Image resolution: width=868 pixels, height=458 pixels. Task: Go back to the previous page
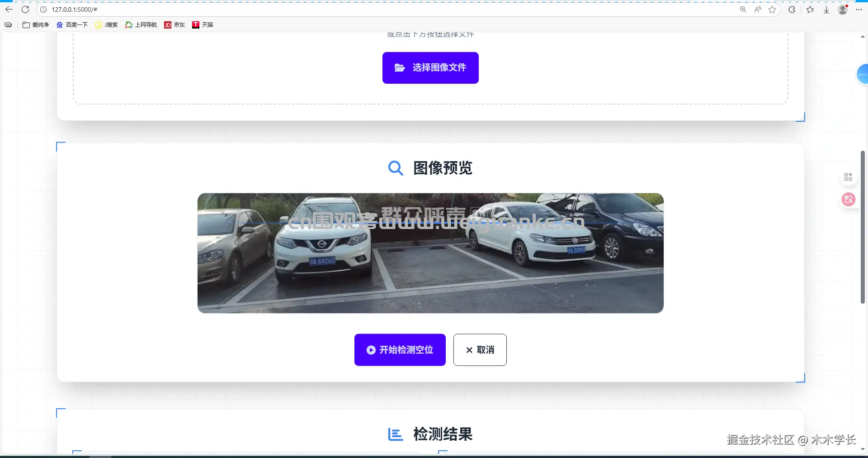click(9, 10)
